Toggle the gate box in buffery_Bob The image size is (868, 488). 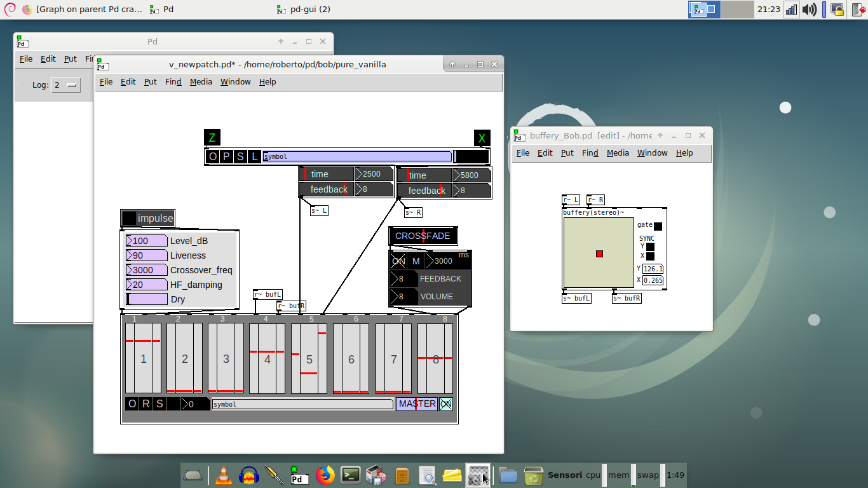(x=658, y=226)
